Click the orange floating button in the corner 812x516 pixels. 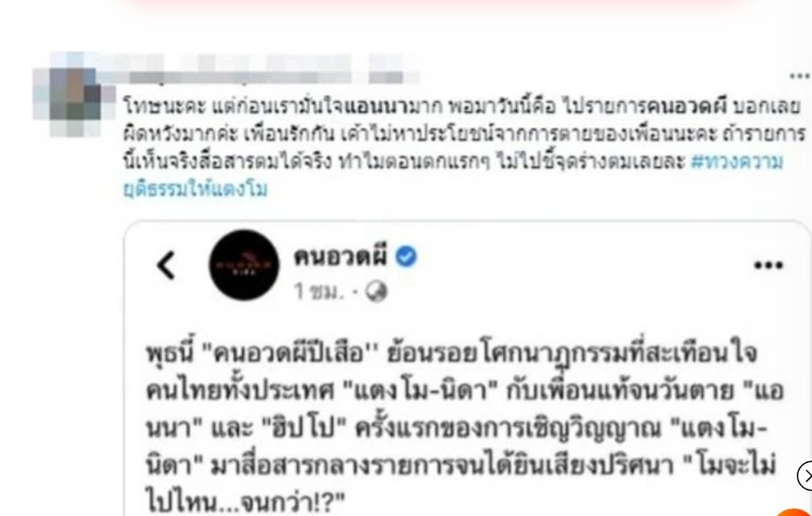tap(795, 512)
